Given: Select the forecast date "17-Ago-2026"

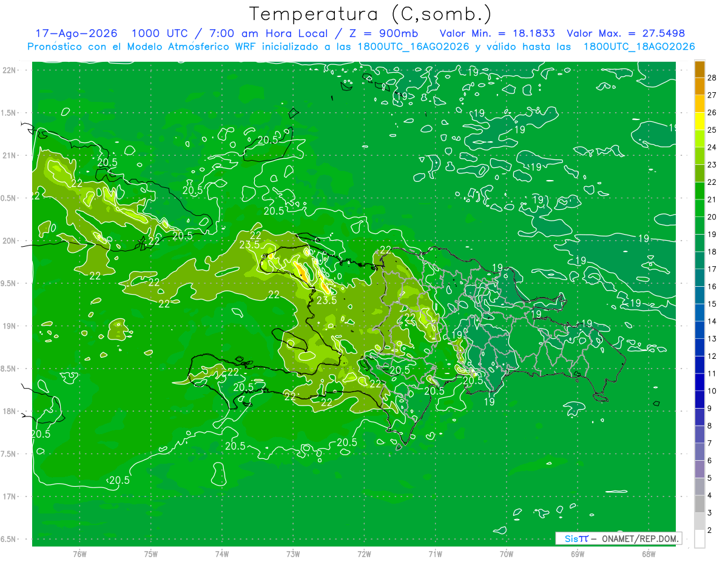Looking at the screenshot, I should pyautogui.click(x=76, y=34).
